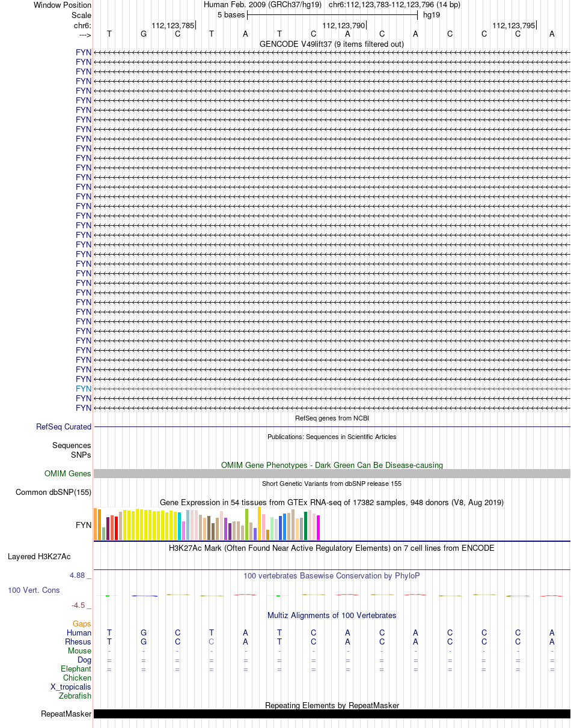Click the chr6:112,123,783-112,123,796 (14 bp) position text
The image size is (571, 728).
point(395,5)
